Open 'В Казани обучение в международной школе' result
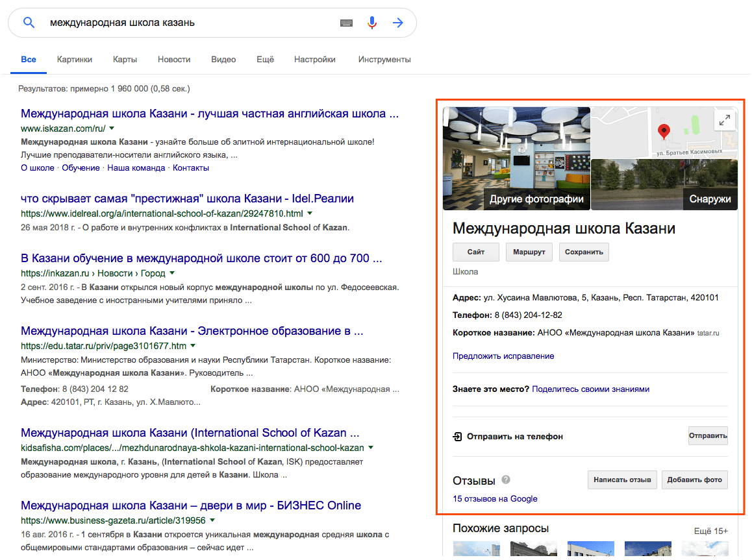Viewport: 752px width, 560px height. 201,258
